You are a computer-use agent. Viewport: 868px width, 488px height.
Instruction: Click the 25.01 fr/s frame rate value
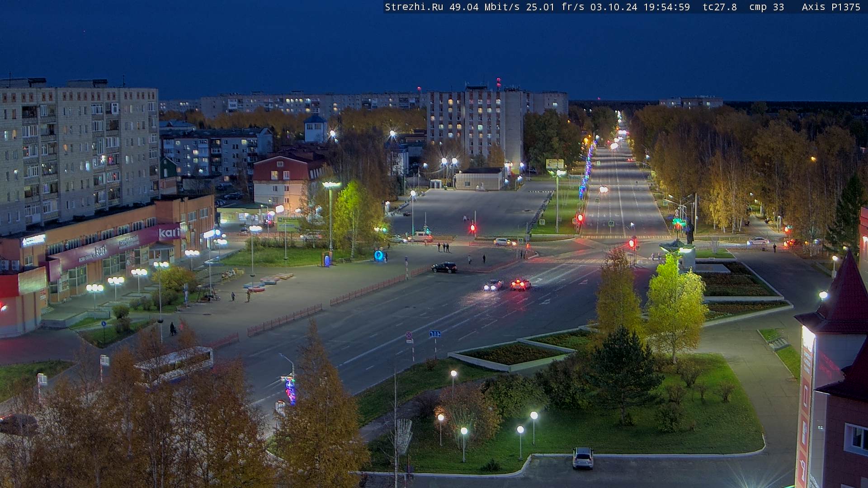[x=555, y=7]
